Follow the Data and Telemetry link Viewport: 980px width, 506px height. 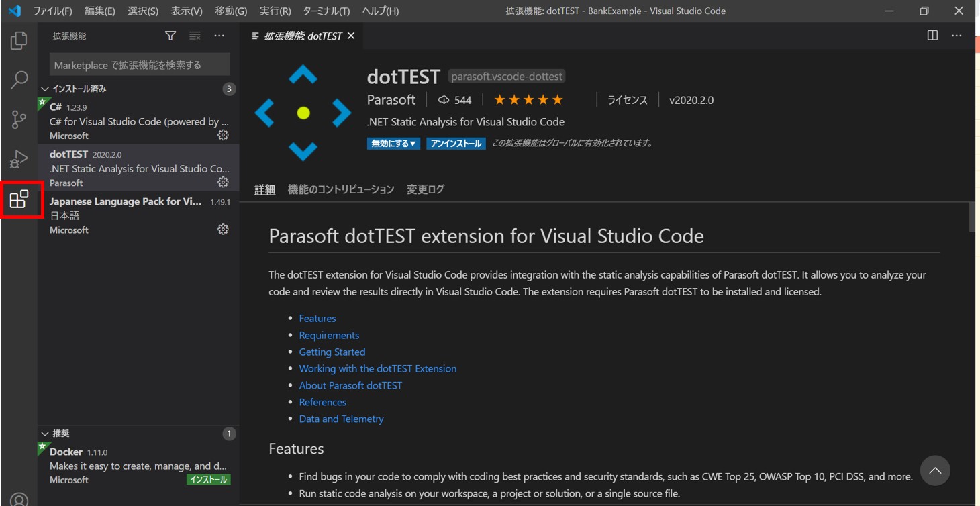point(341,419)
